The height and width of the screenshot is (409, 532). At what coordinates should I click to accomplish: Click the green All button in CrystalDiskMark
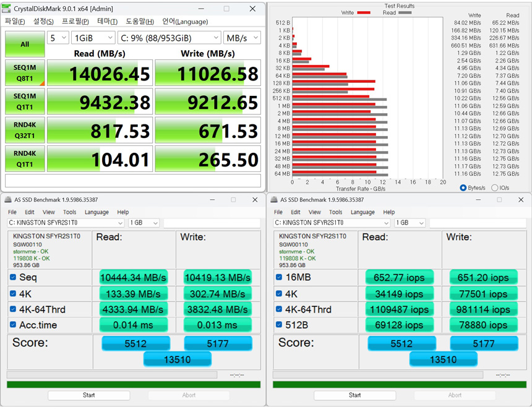24,44
